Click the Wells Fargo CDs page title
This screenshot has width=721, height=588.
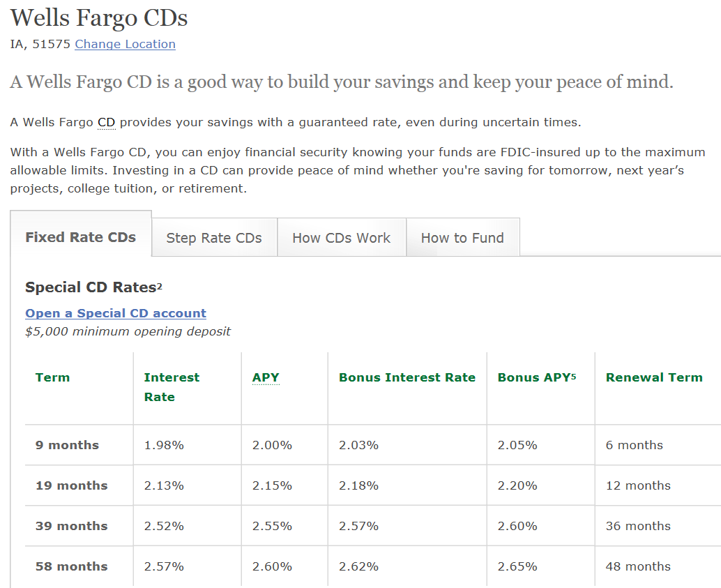pos(99,18)
